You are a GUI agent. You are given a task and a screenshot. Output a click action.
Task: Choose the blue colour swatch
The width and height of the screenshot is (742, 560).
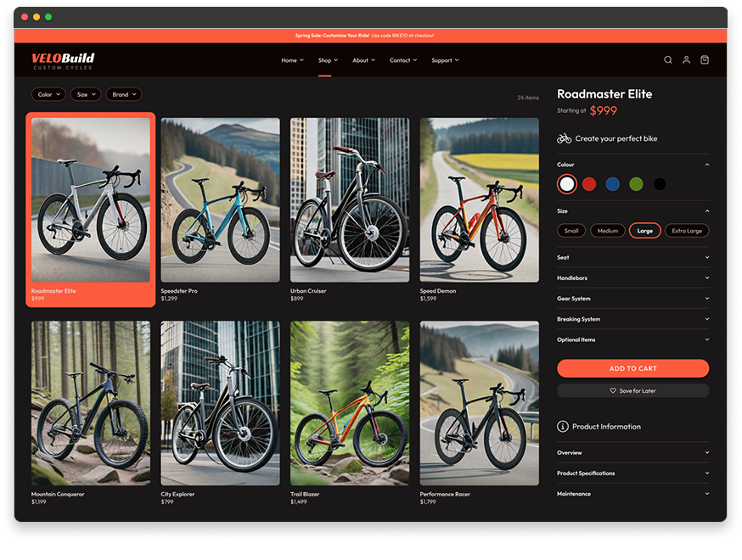point(613,184)
